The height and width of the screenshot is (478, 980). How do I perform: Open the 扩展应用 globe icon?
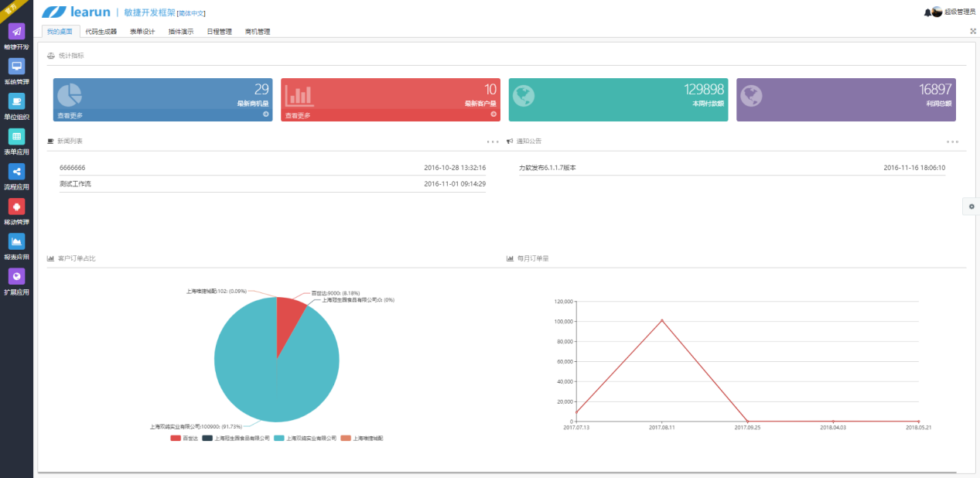pyautogui.click(x=16, y=276)
